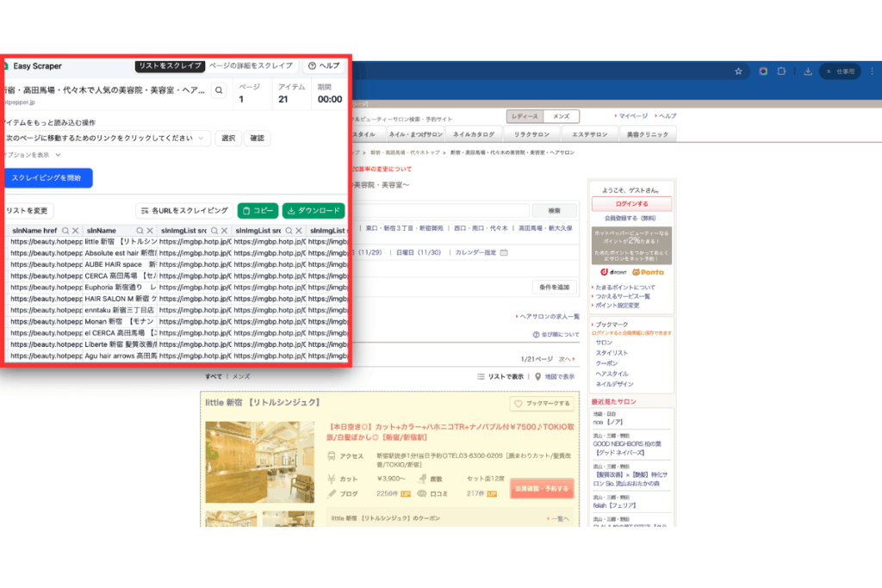Viewport: 882px width, 588px height.
Task: Switch to メンズ mode toggle
Action: coord(561,116)
